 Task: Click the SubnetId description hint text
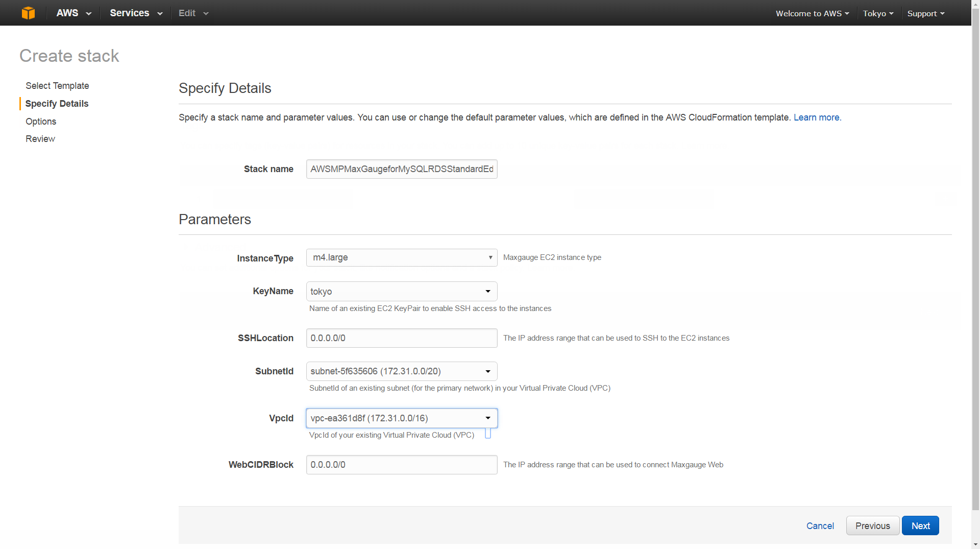[x=460, y=388]
